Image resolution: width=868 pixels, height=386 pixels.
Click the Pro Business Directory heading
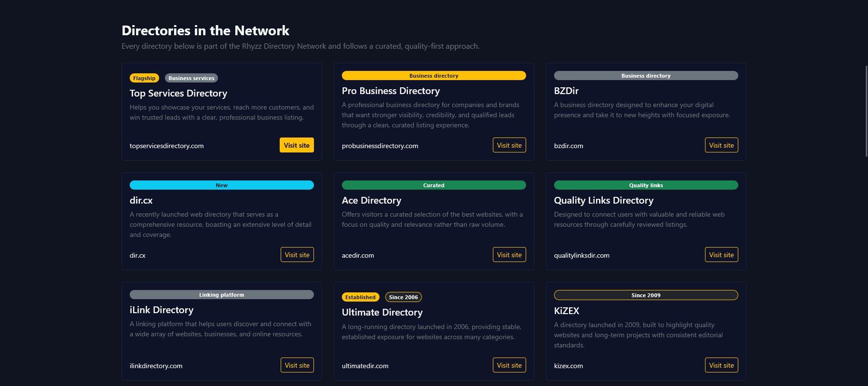pos(391,91)
